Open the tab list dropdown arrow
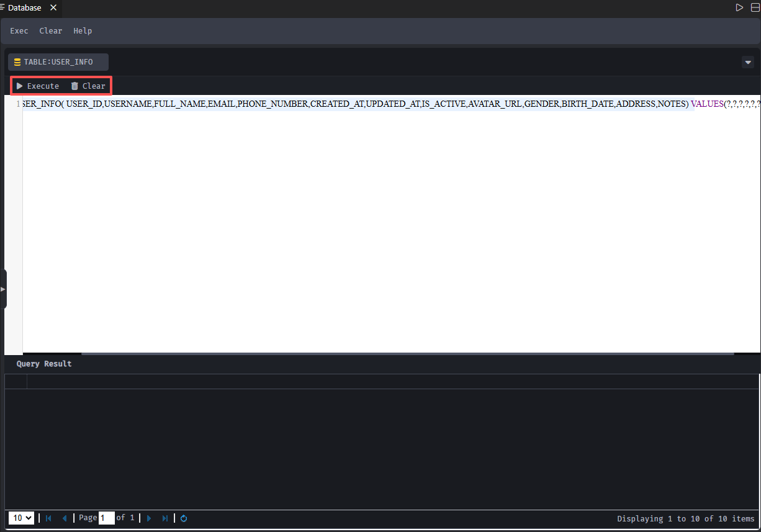The width and height of the screenshot is (761, 532). [x=748, y=62]
